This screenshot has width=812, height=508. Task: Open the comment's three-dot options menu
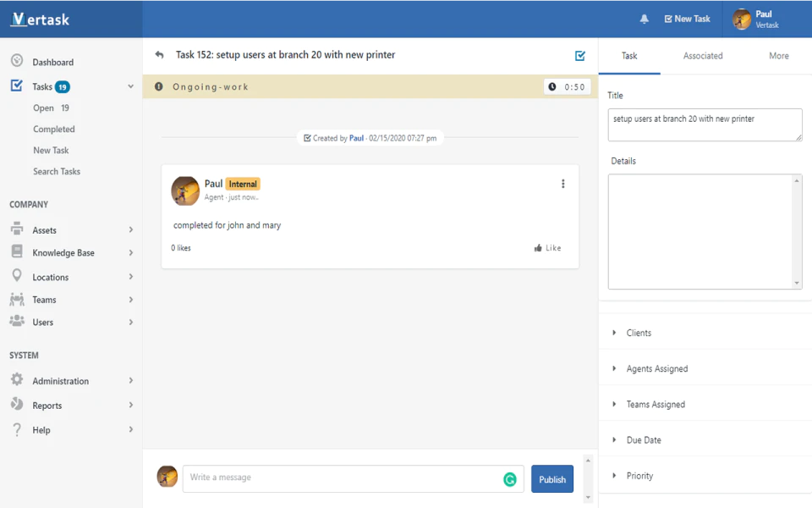point(563,184)
